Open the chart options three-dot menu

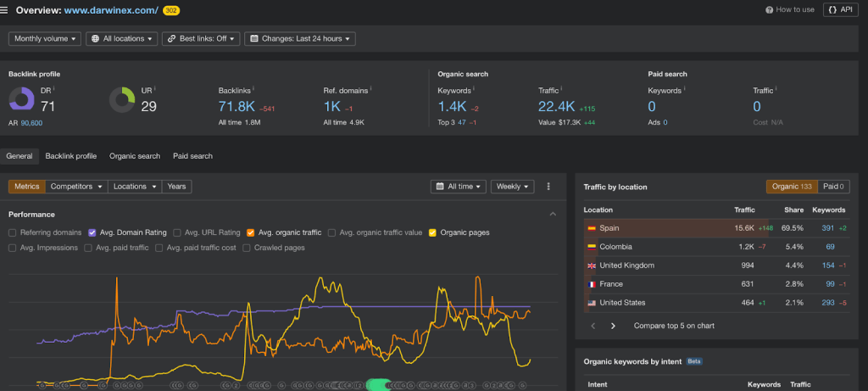548,187
